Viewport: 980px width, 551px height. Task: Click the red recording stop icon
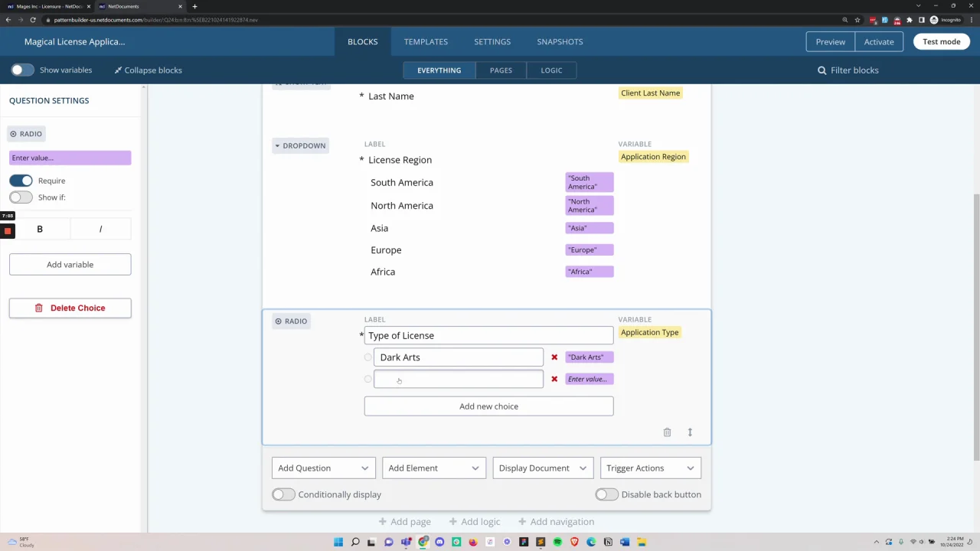(x=8, y=230)
